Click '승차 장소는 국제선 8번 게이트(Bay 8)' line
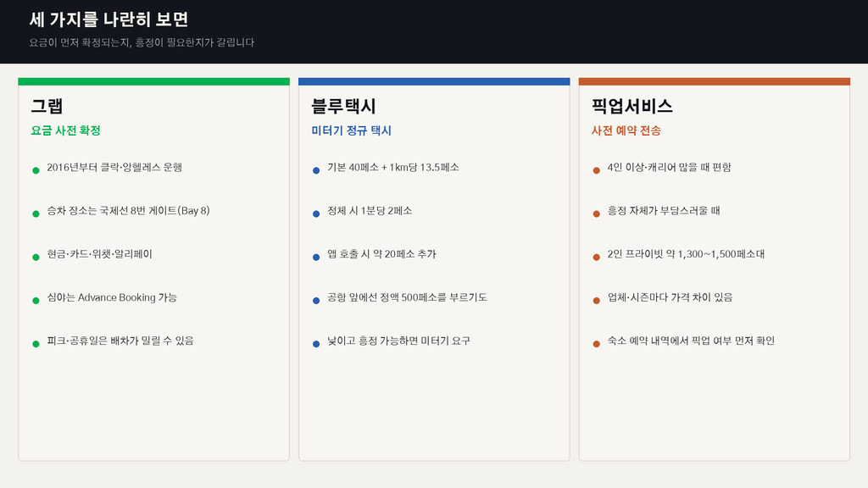The image size is (868, 488). [129, 211]
